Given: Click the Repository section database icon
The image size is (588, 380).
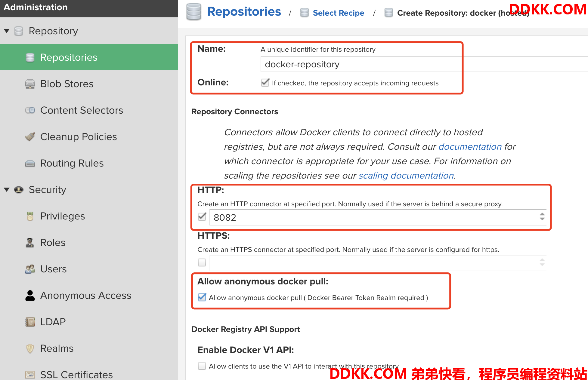Looking at the screenshot, I should click(19, 31).
